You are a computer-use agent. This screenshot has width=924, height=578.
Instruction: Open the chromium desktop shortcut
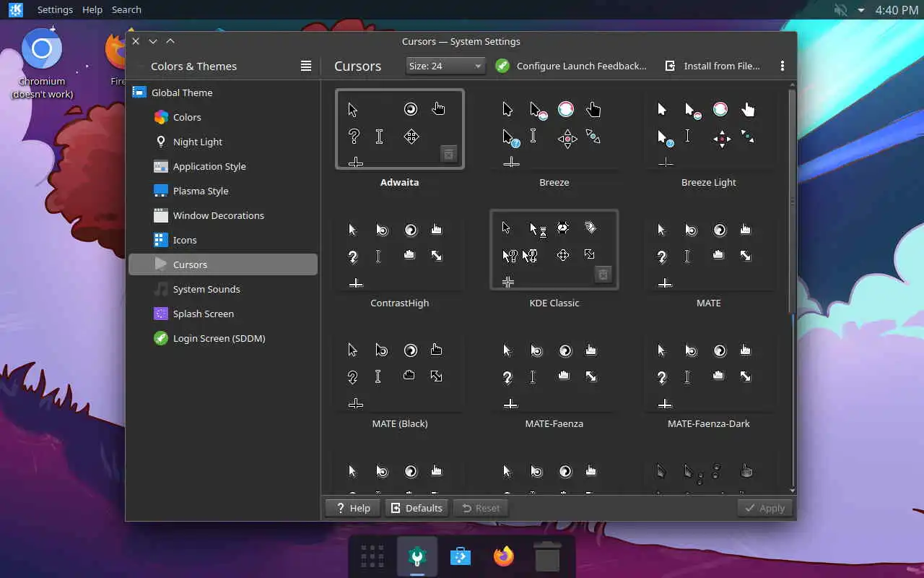click(43, 64)
